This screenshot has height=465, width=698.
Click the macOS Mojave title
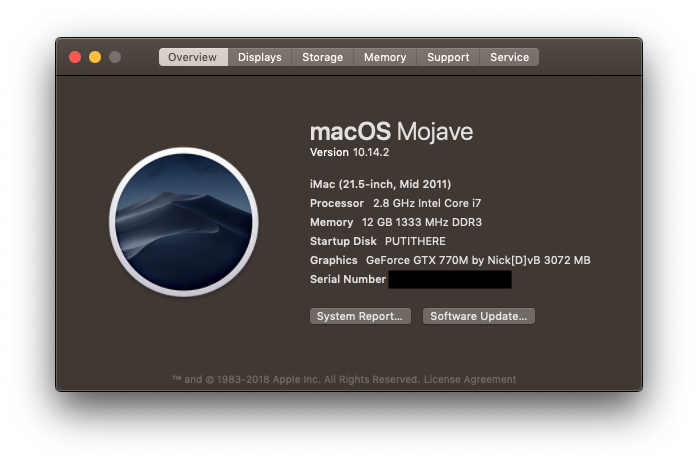point(391,131)
